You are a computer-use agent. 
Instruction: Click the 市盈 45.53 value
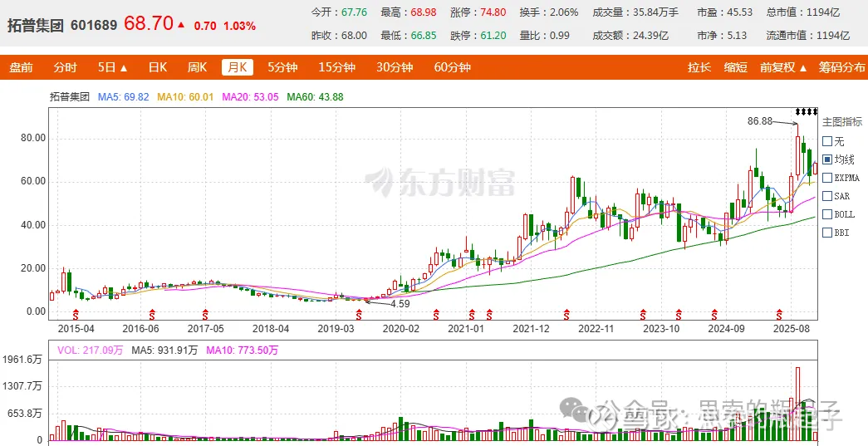coord(740,12)
